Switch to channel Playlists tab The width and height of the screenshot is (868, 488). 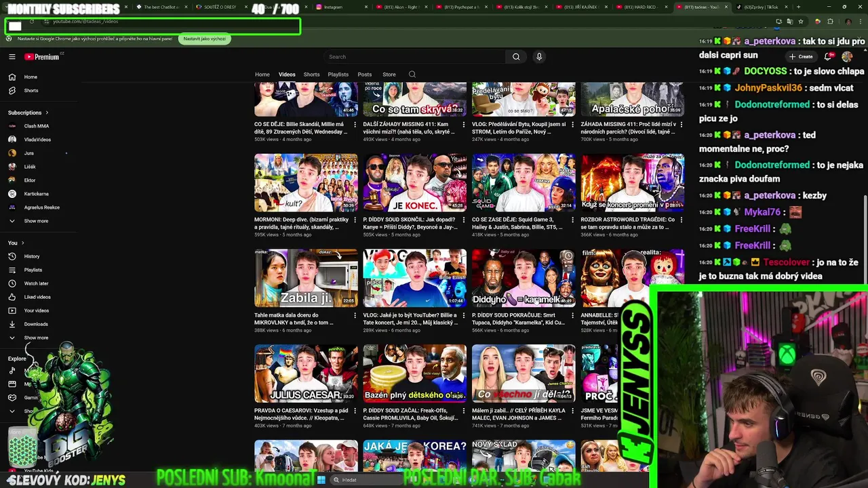[x=338, y=75]
